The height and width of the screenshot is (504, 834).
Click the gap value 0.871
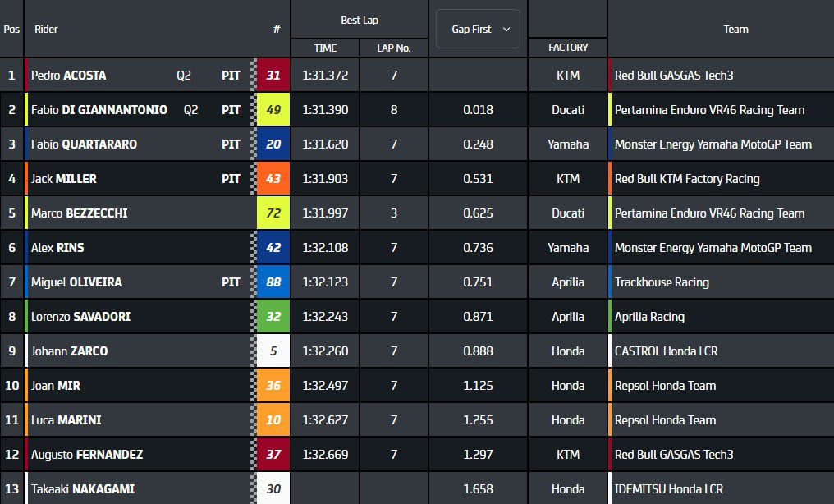(x=478, y=317)
